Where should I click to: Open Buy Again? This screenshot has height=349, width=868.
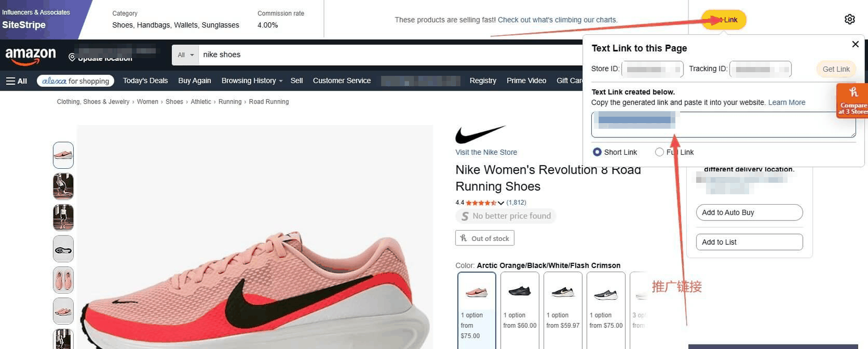195,80
